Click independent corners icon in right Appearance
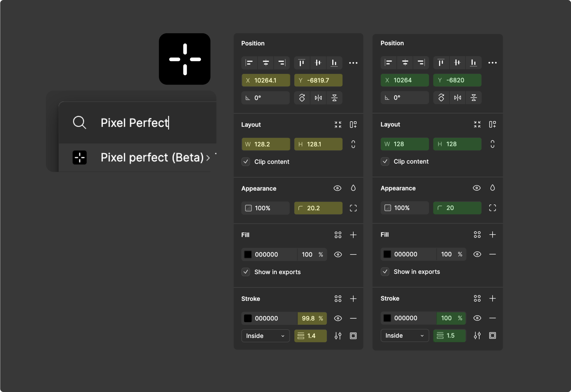This screenshot has width=571, height=392. pyautogui.click(x=492, y=208)
